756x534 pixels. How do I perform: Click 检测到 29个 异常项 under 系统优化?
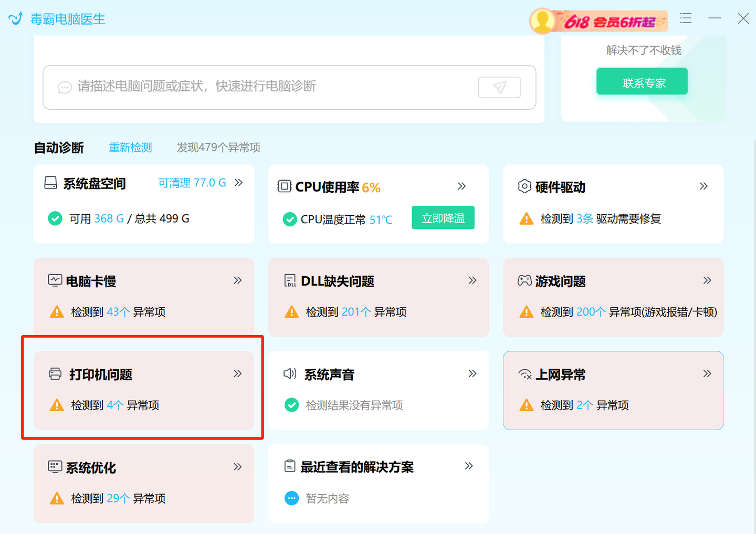pyautogui.click(x=118, y=498)
